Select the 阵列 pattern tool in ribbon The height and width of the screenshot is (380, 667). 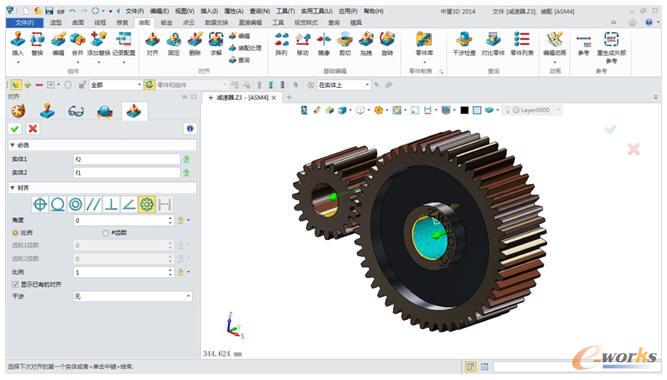coord(281,44)
